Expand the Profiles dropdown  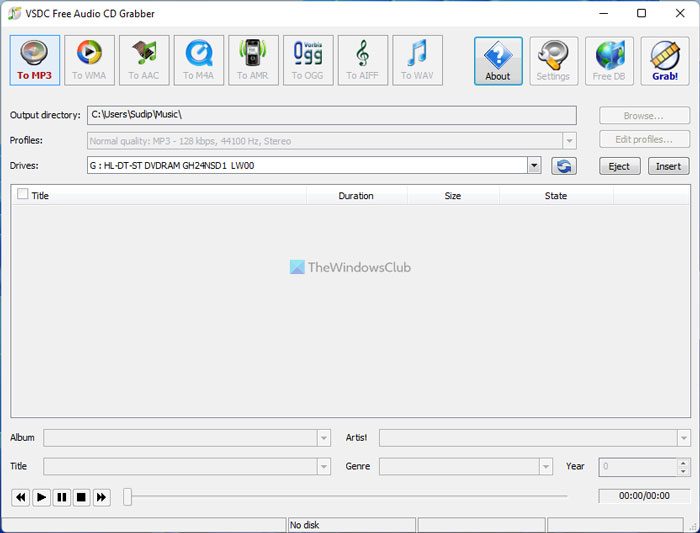pos(569,141)
